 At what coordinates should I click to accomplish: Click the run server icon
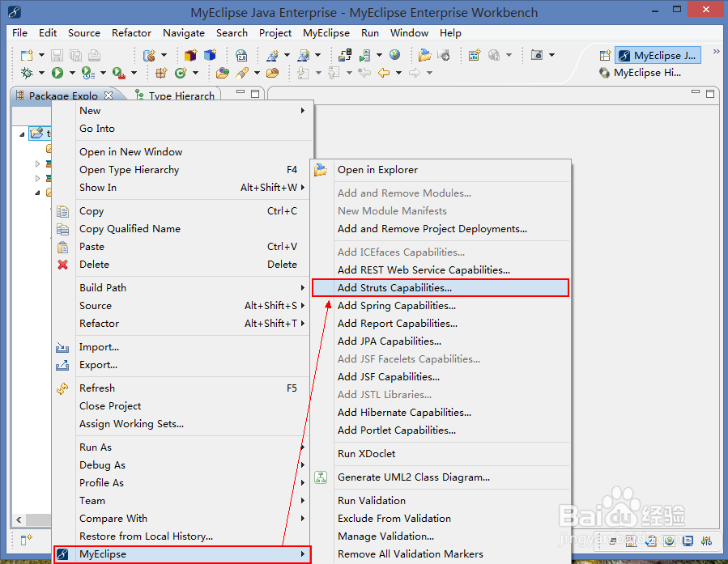tap(364, 55)
